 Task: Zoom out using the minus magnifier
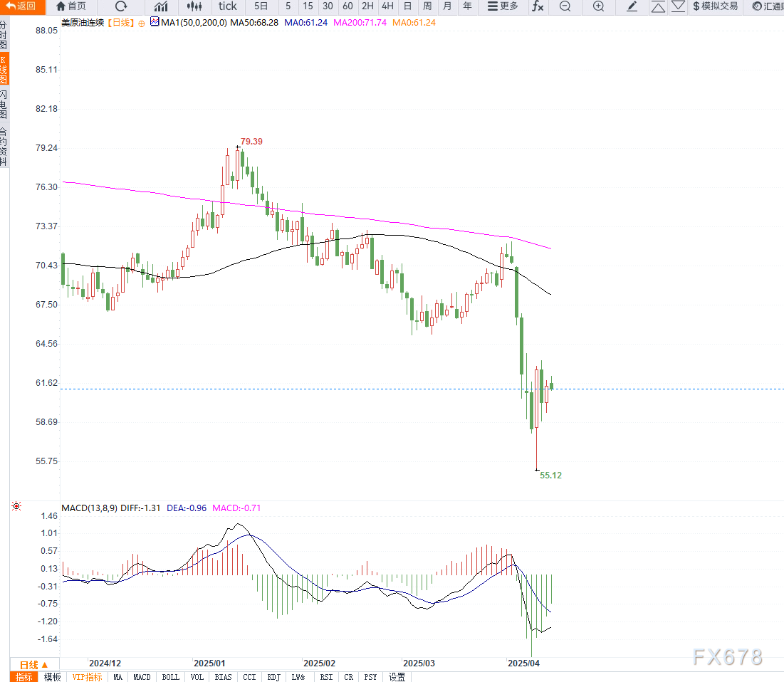point(565,6)
